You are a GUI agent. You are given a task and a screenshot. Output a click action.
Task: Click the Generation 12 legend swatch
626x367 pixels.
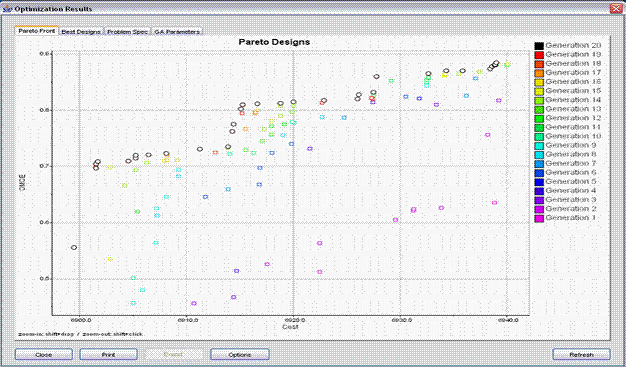pyautogui.click(x=539, y=119)
